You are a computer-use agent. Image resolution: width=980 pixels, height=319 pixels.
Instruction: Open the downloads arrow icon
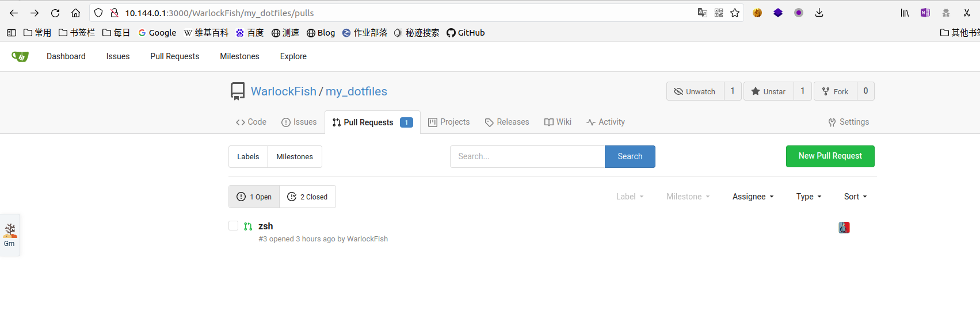click(819, 13)
